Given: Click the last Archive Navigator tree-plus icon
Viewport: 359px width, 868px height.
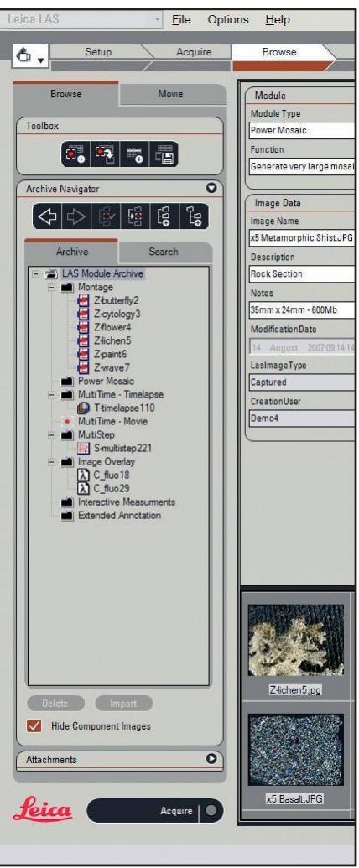Looking at the screenshot, I should tap(194, 217).
